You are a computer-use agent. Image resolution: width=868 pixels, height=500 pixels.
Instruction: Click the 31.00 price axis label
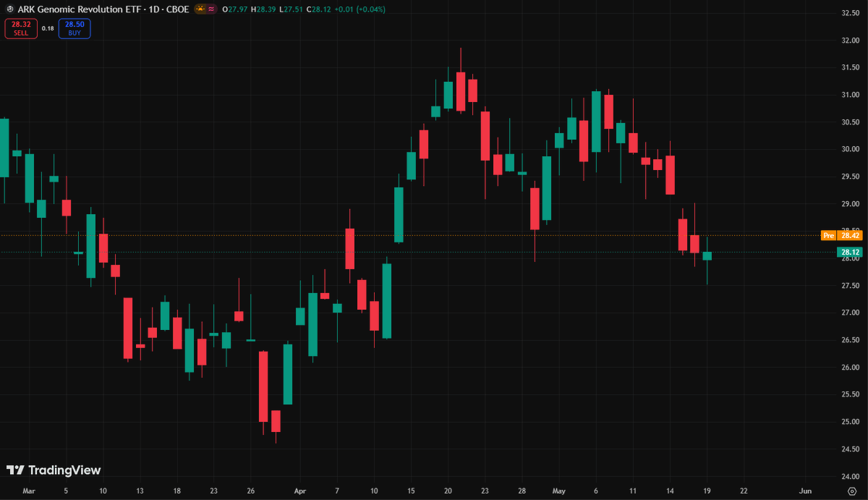point(850,95)
